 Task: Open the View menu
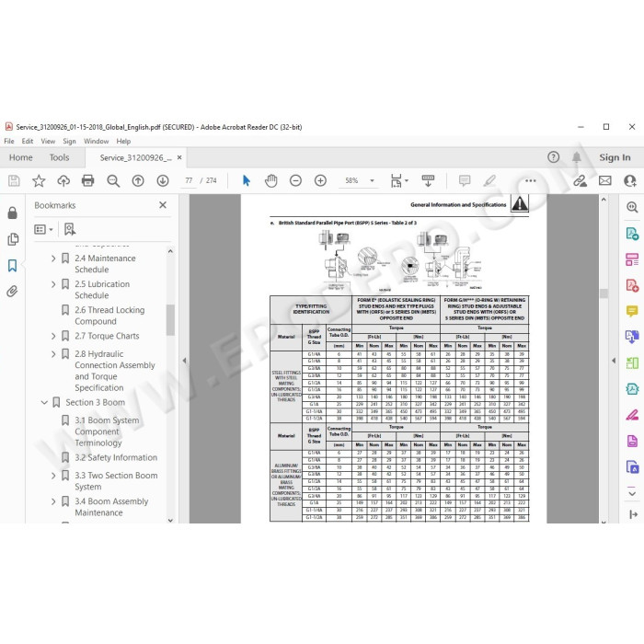48,142
